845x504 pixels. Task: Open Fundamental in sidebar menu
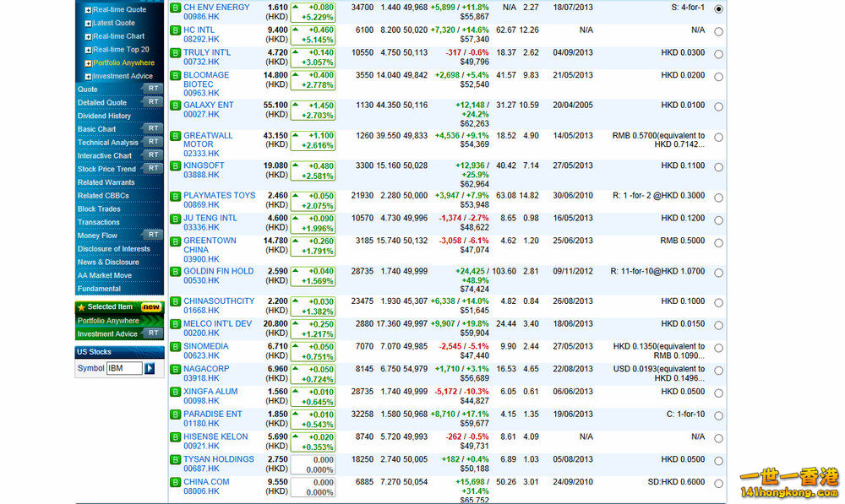pyautogui.click(x=99, y=289)
